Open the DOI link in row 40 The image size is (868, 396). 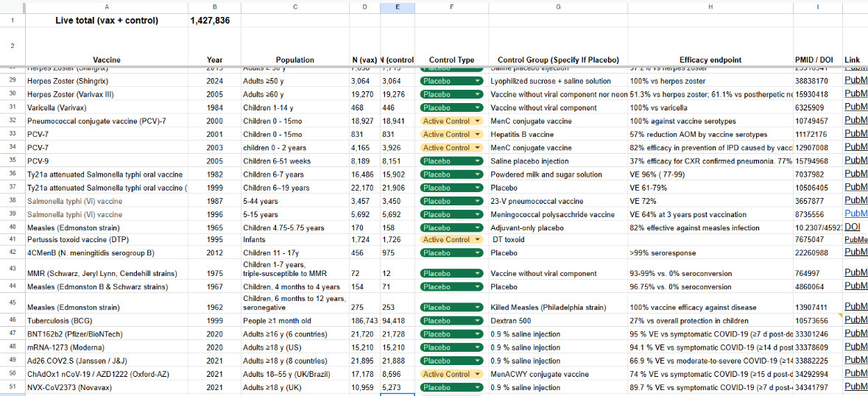[x=852, y=227]
